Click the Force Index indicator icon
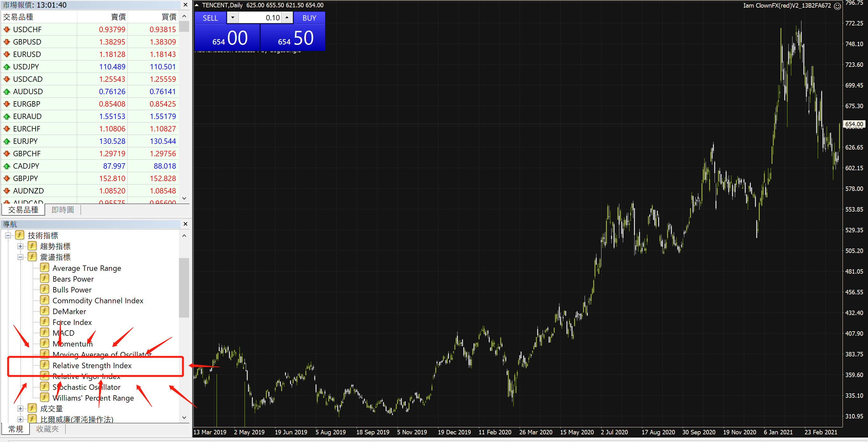 click(45, 321)
